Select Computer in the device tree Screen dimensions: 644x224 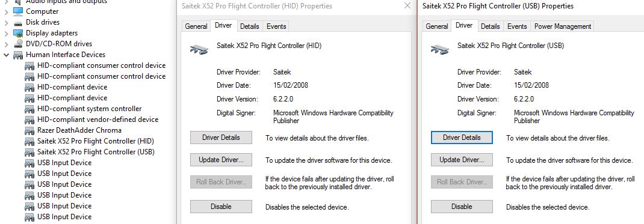pyautogui.click(x=42, y=11)
